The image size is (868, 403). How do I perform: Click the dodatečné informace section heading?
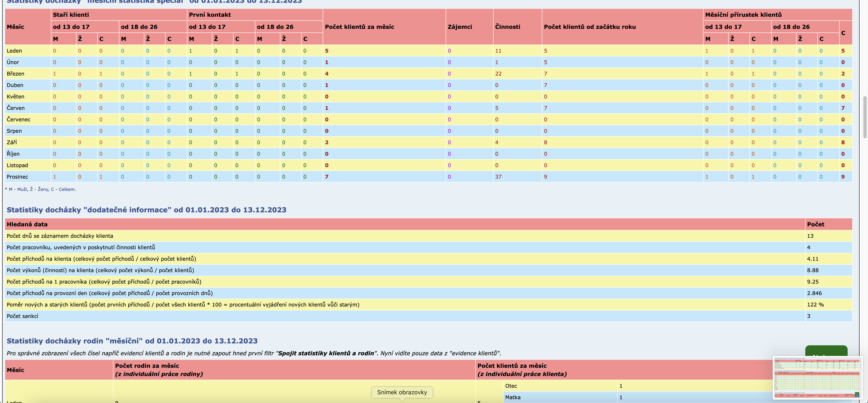click(146, 210)
